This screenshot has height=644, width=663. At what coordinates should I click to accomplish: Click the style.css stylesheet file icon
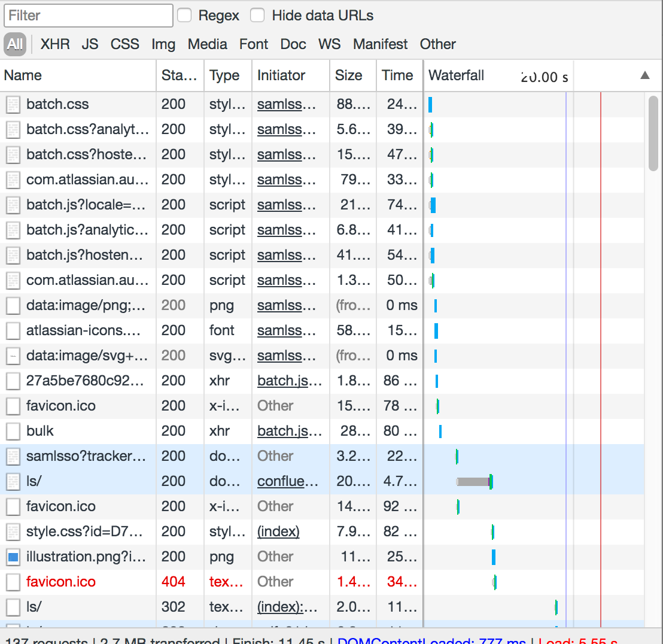click(x=13, y=532)
